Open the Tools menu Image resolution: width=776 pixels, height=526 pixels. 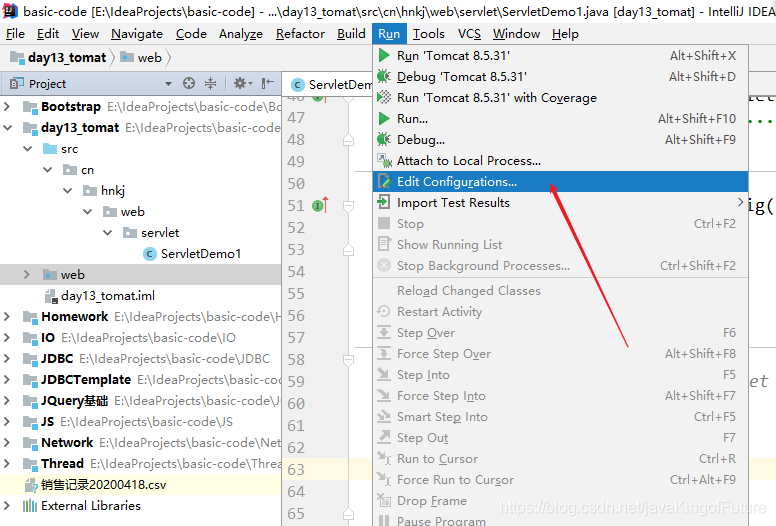[429, 34]
